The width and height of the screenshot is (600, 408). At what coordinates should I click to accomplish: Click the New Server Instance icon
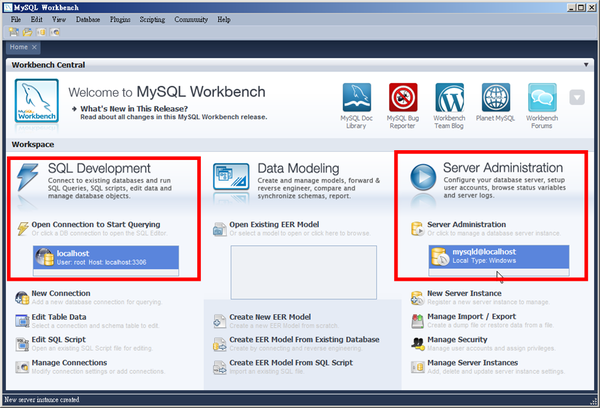coord(417,298)
